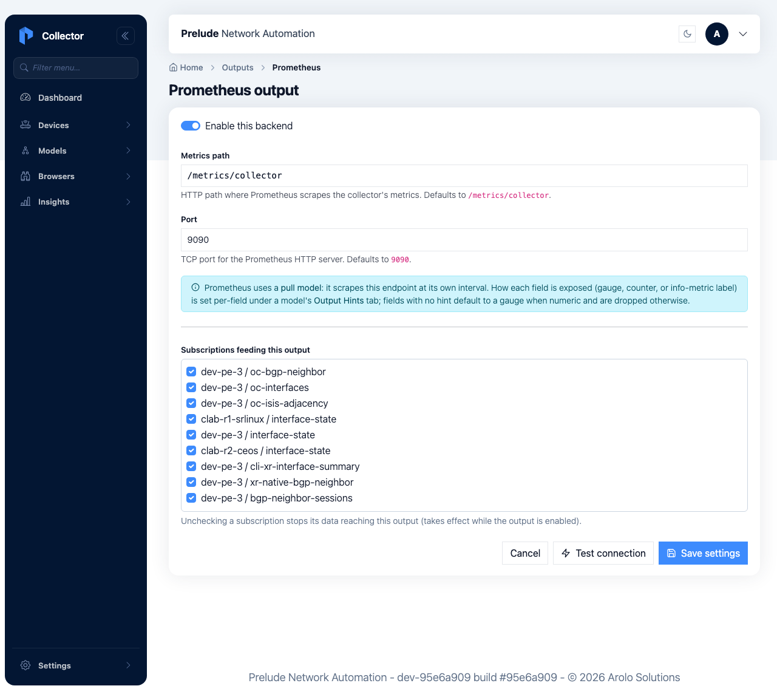Click the search magnifier icon in filter menu
The image size is (777, 700).
[24, 67]
